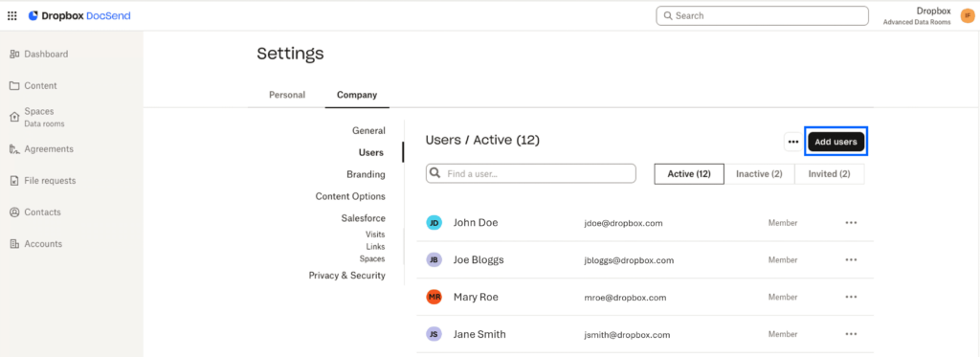Click the Contacts person icon
This screenshot has width=980, height=357.
14,212
